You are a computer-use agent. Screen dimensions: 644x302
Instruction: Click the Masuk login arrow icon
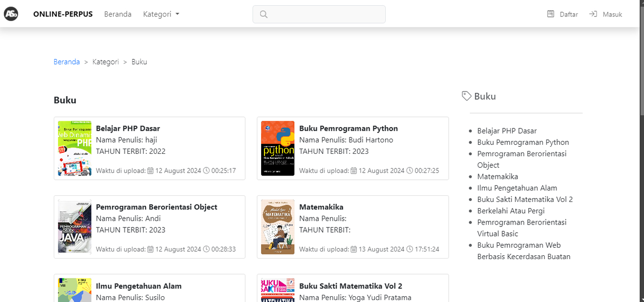pos(593,14)
